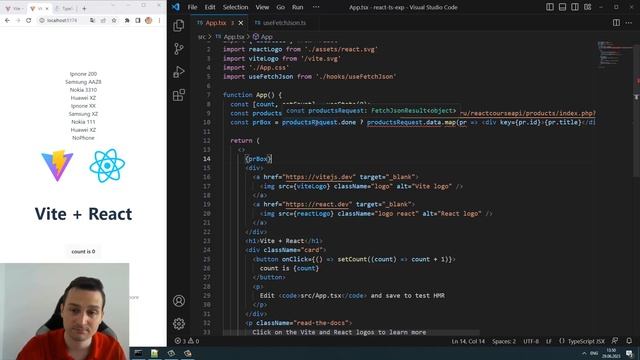Open the notifications bell in status bar
Viewport: 640px width, 360px height.
629,341
